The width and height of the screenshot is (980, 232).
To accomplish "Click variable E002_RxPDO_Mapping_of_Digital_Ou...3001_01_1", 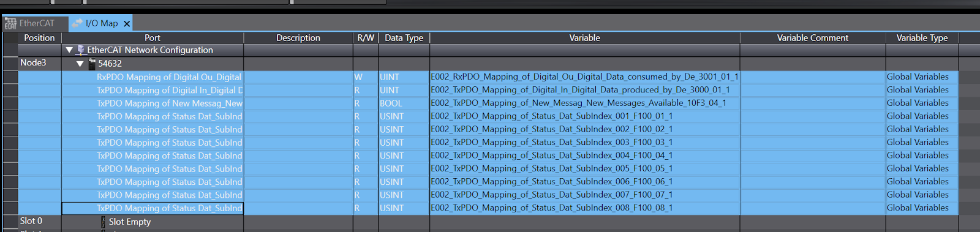I will pyautogui.click(x=584, y=77).
